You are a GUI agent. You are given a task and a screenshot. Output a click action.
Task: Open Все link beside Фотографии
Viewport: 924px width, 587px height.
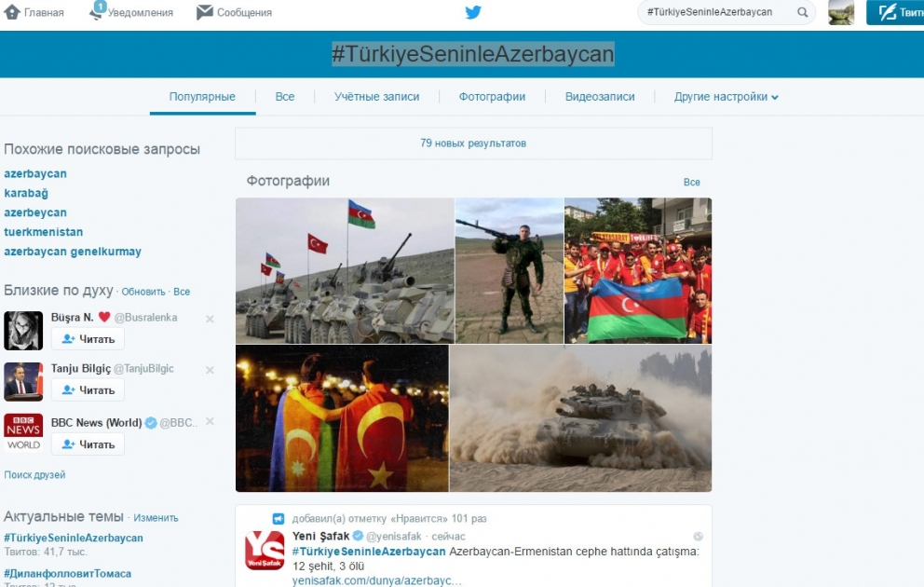[x=691, y=182]
